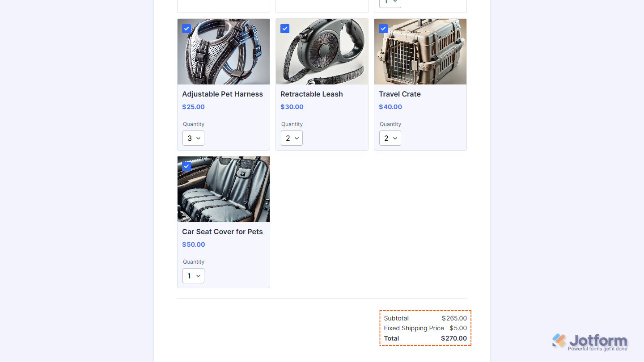
Task: Open the Retractable Leash quantity dropdown
Action: [x=292, y=138]
